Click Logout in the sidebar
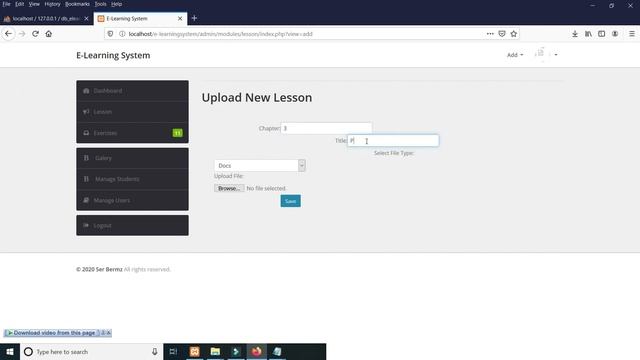The height and width of the screenshot is (360, 640). tap(132, 225)
